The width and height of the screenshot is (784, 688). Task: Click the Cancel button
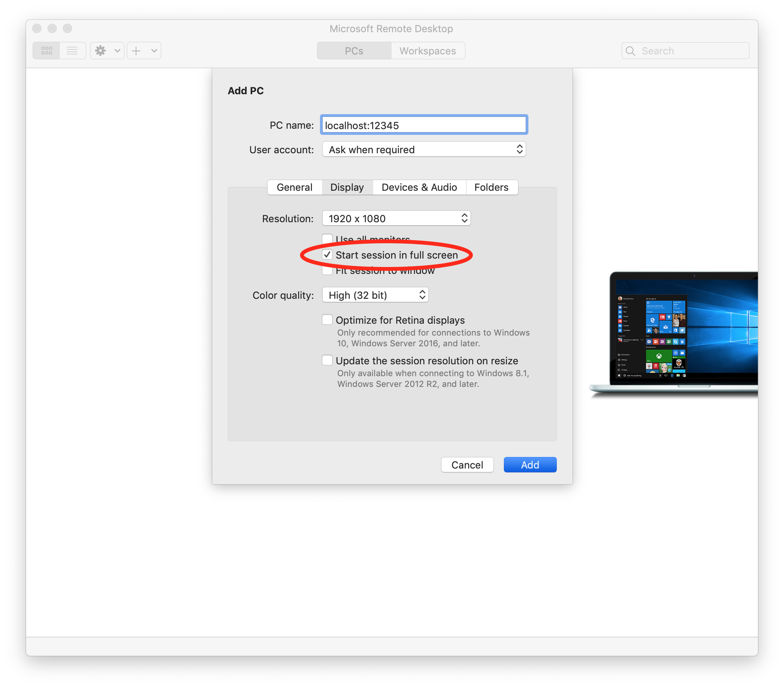pyautogui.click(x=467, y=465)
